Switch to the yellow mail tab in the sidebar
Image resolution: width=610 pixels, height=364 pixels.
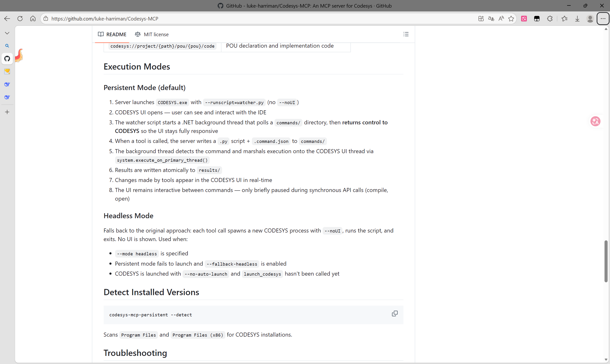pos(7,71)
